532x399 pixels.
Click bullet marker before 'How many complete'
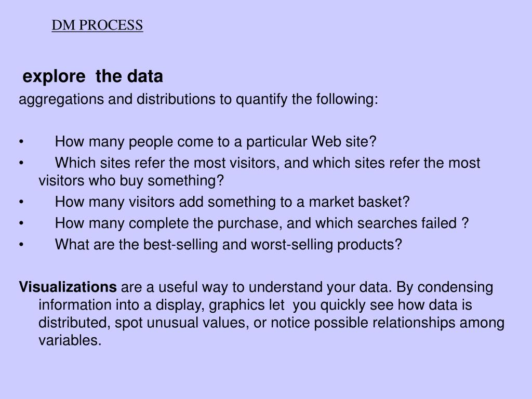pos(21,223)
